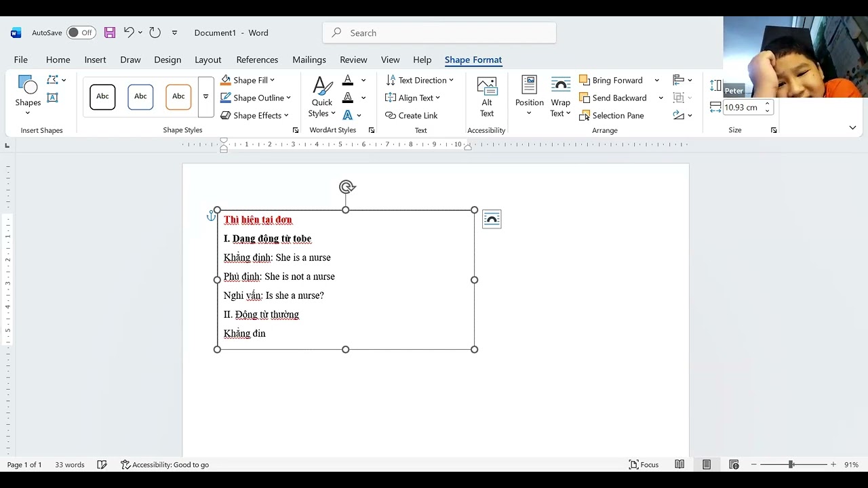
Task: Open the Layout tab
Action: point(208,60)
